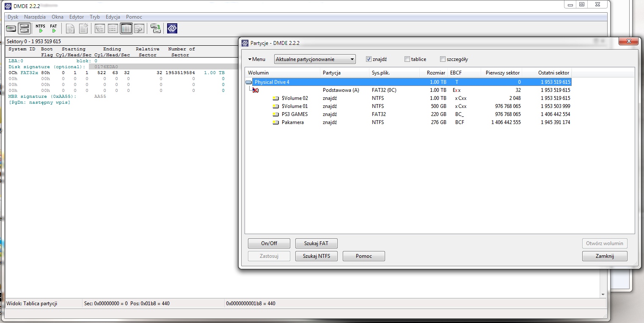
Task: Select the Pakamera volume row
Action: [x=408, y=122]
